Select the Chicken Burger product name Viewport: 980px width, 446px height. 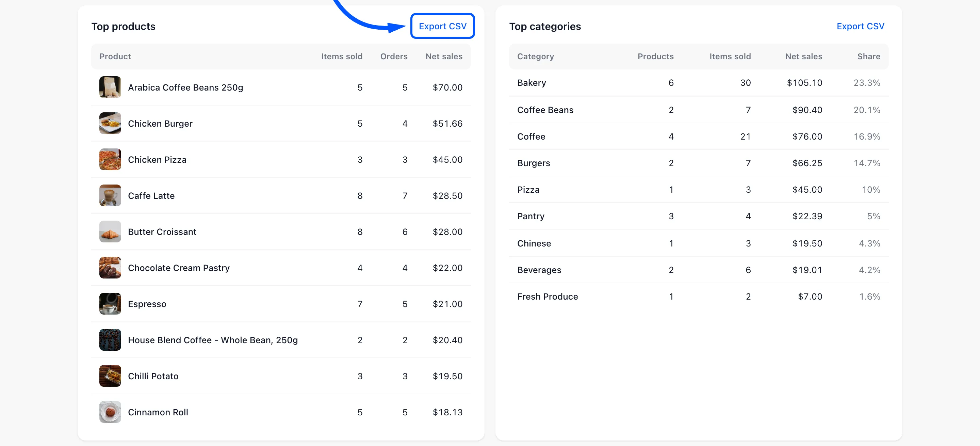[x=160, y=124]
